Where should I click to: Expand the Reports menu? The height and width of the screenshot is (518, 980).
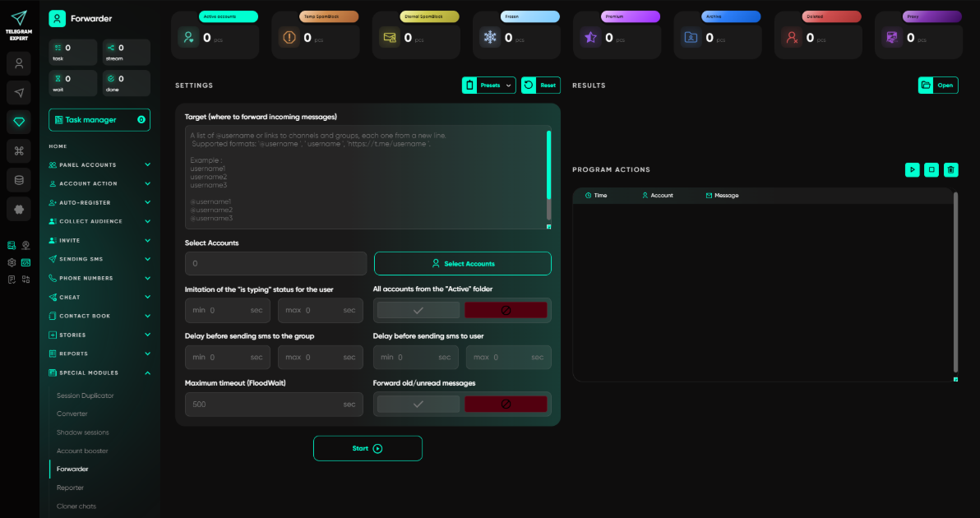click(99, 354)
